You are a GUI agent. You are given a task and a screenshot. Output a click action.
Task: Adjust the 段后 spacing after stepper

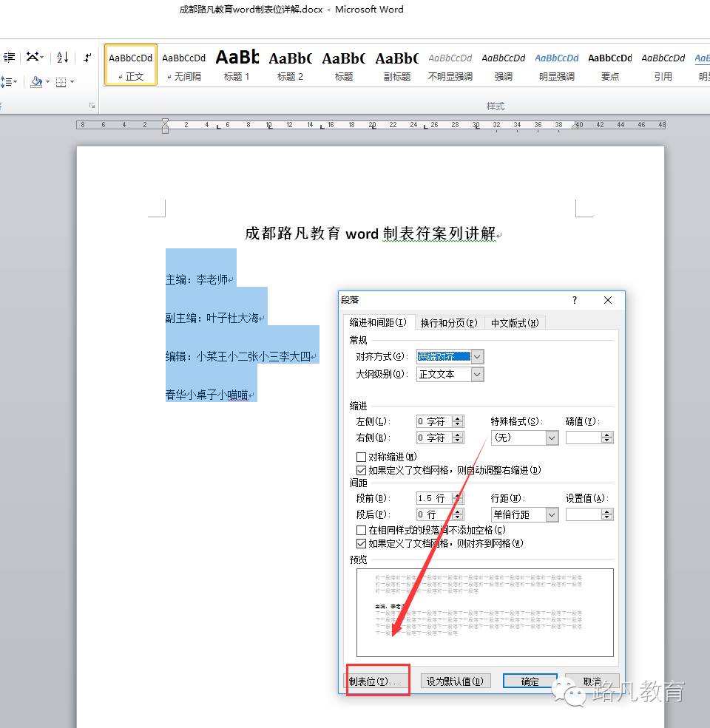(x=458, y=515)
